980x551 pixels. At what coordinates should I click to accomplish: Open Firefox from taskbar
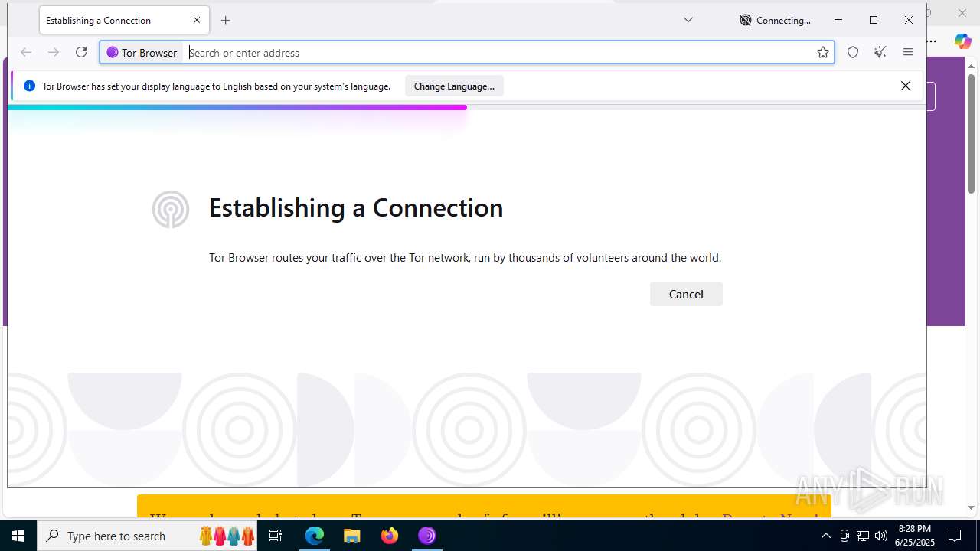(390, 536)
